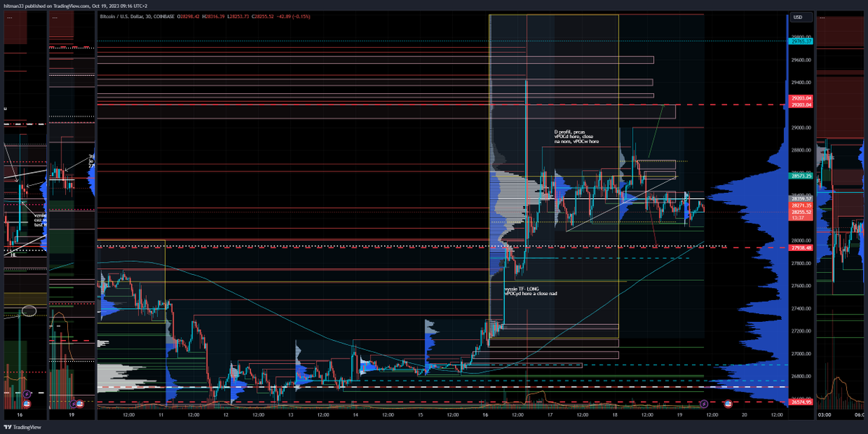Click the 29000.00 tick on price scale
This screenshot has width=868, height=434.
[x=801, y=128]
